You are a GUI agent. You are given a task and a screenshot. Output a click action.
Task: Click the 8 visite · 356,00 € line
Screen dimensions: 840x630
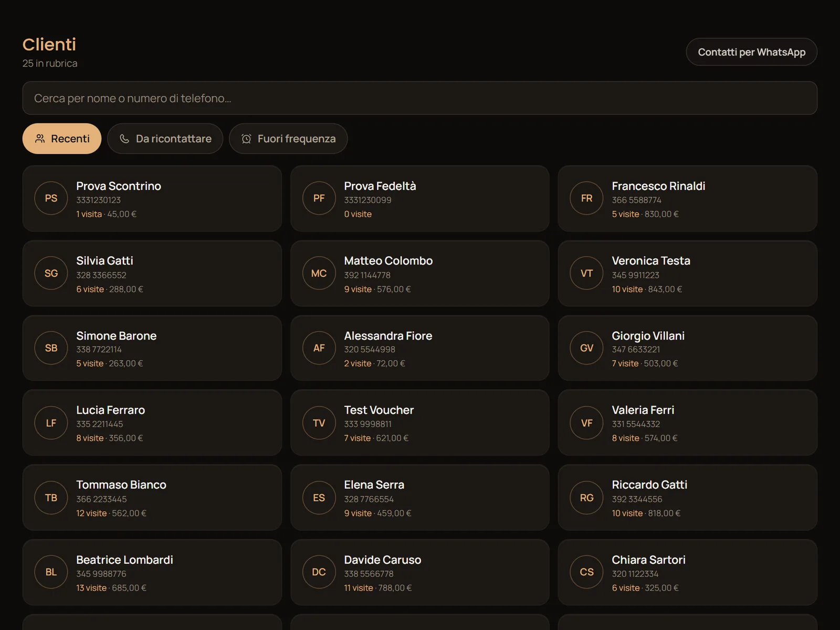coord(109,438)
